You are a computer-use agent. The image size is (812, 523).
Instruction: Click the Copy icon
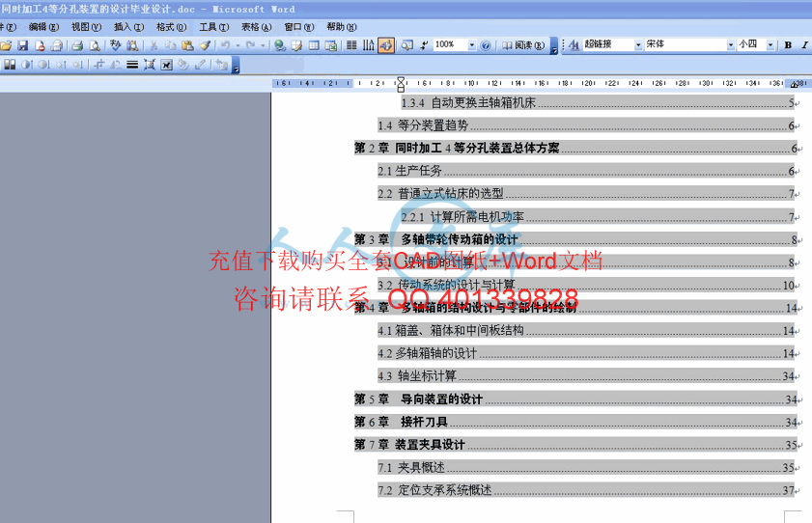tap(170, 45)
